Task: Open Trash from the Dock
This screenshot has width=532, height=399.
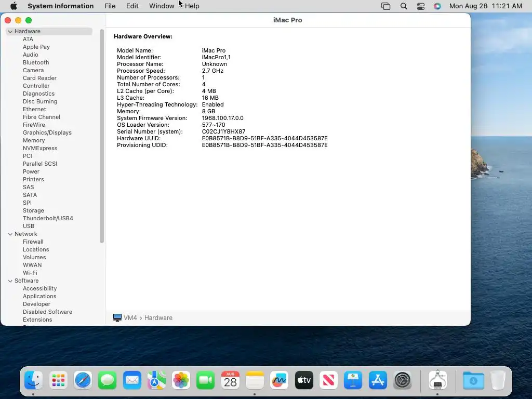Action: point(498,380)
